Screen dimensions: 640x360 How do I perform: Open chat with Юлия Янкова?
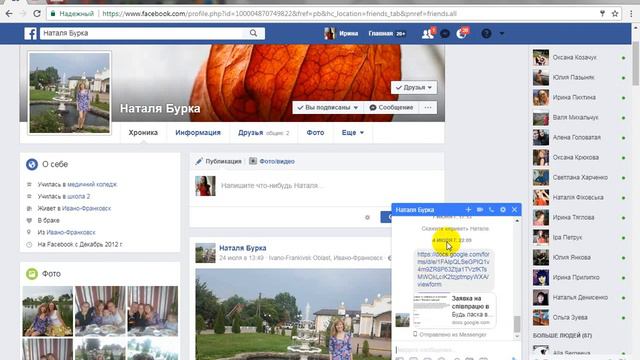[579, 258]
